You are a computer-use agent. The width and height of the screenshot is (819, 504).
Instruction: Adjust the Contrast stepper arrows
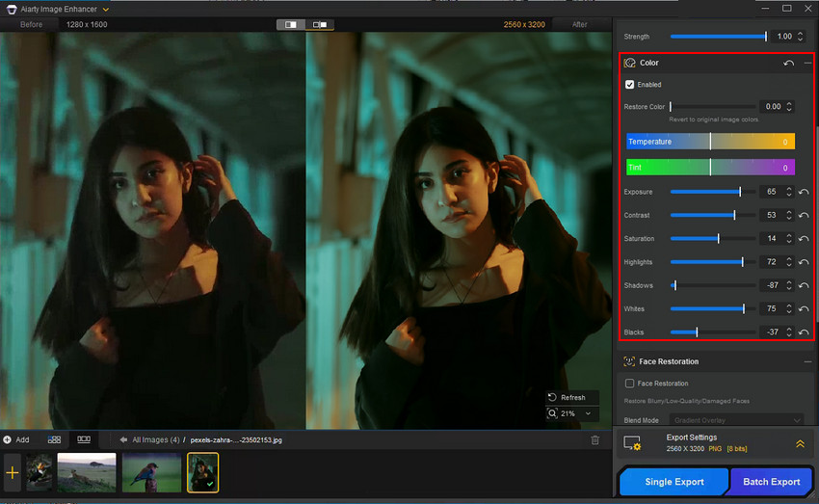point(789,215)
